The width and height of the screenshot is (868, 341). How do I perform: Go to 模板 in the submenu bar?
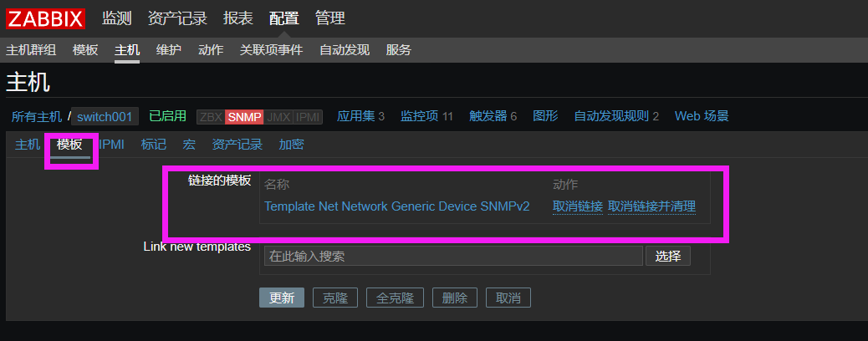[85, 50]
